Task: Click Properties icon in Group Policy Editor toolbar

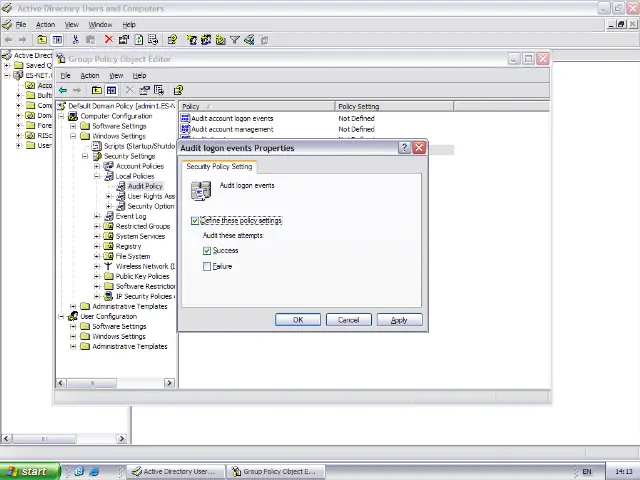Action: (144, 90)
